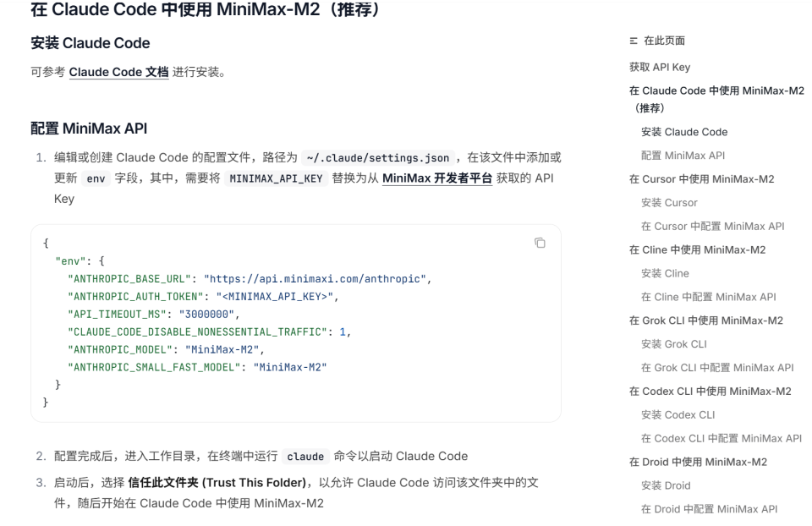Select 安装 Grok CLI in page outline
Viewport: 812px width, 526px height.
[674, 344]
